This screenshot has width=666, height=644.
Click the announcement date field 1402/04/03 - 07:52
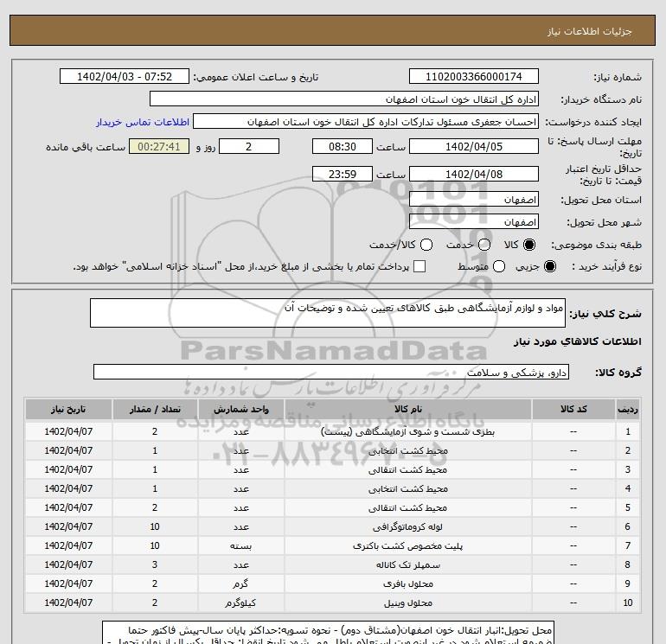pyautogui.click(x=125, y=76)
